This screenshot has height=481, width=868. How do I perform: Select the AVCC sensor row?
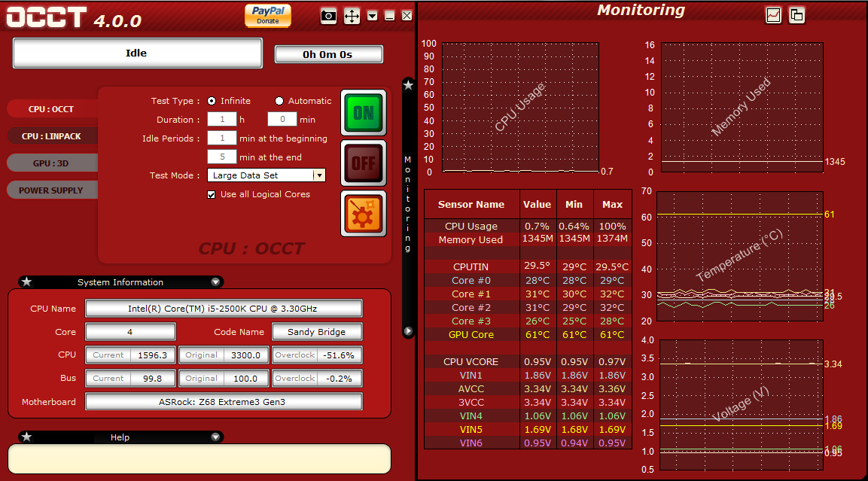528,388
